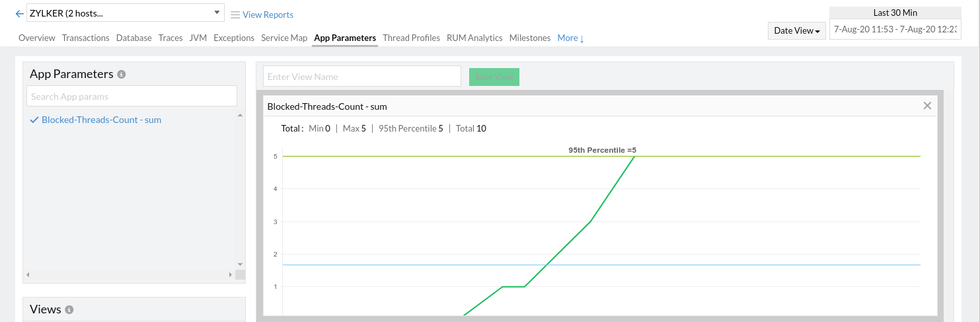Click the 95th Percentile =5 chart label

(602, 150)
